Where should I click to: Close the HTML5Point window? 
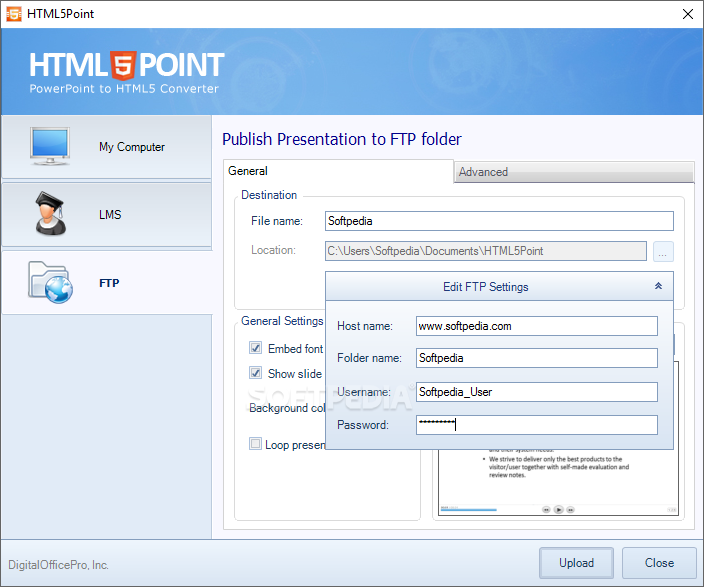687,14
